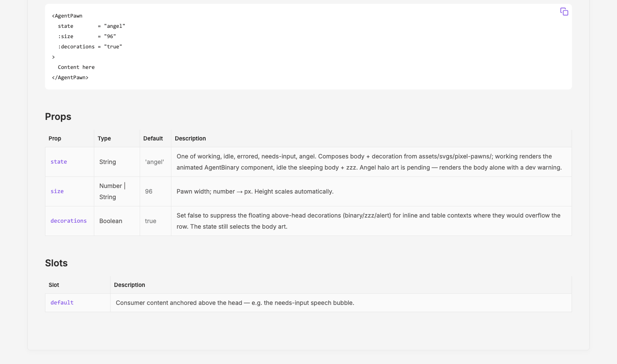
Task: Click the Prop column header
Action: pyautogui.click(x=55, y=138)
